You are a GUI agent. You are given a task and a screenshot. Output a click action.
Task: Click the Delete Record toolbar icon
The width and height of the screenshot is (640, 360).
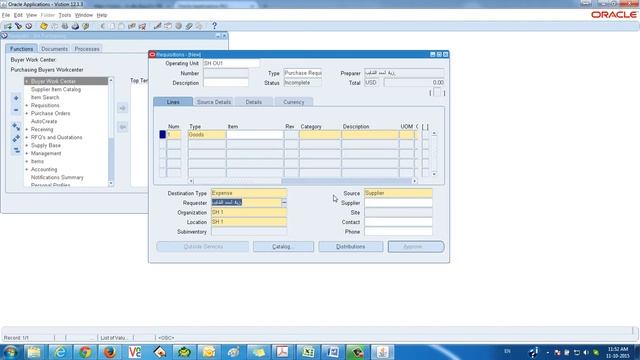[142, 26]
